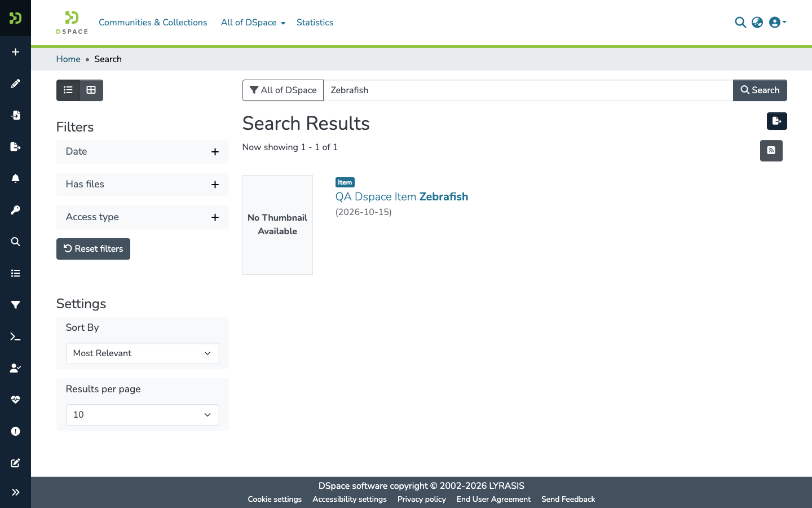Click the funnel Curation Task sidebar icon
Image resolution: width=812 pixels, height=508 pixels.
(15, 305)
